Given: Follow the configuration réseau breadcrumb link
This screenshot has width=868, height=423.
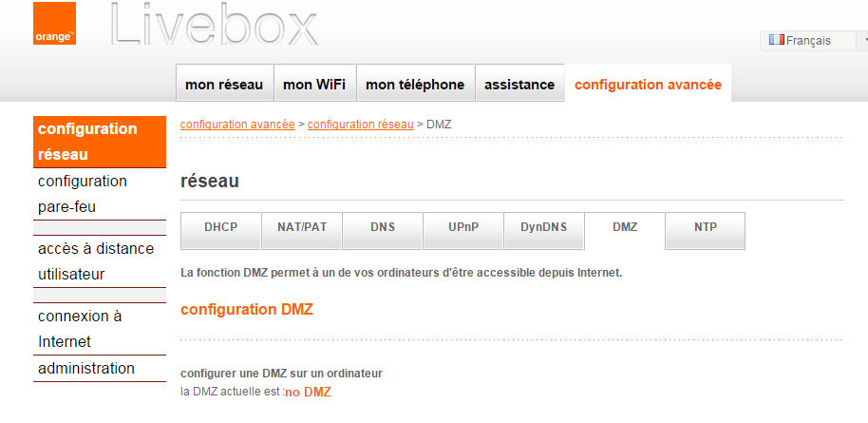Looking at the screenshot, I should [361, 125].
